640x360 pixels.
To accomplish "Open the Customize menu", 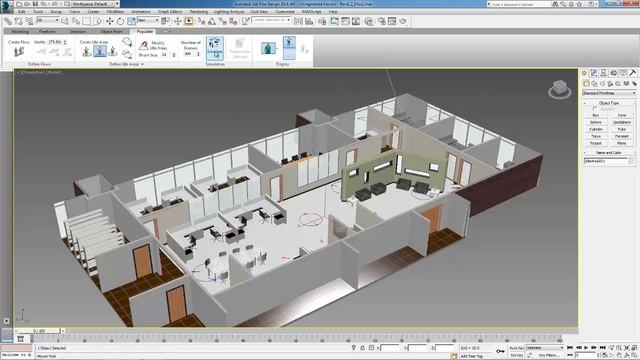I will tap(285, 11).
